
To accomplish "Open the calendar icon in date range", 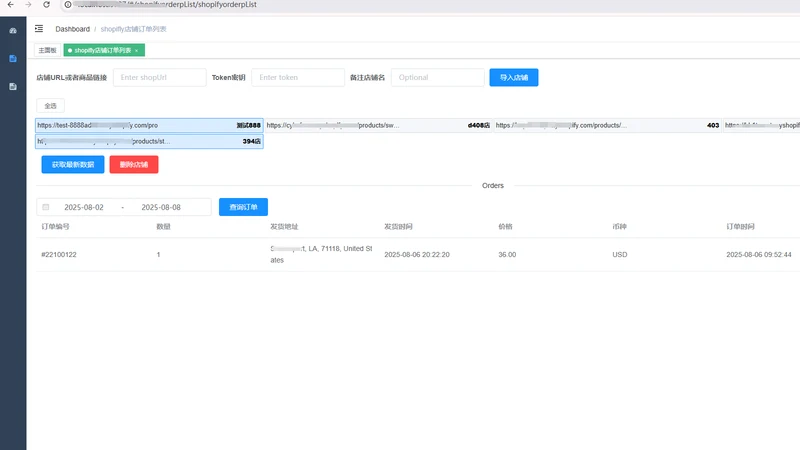I will 46,207.
